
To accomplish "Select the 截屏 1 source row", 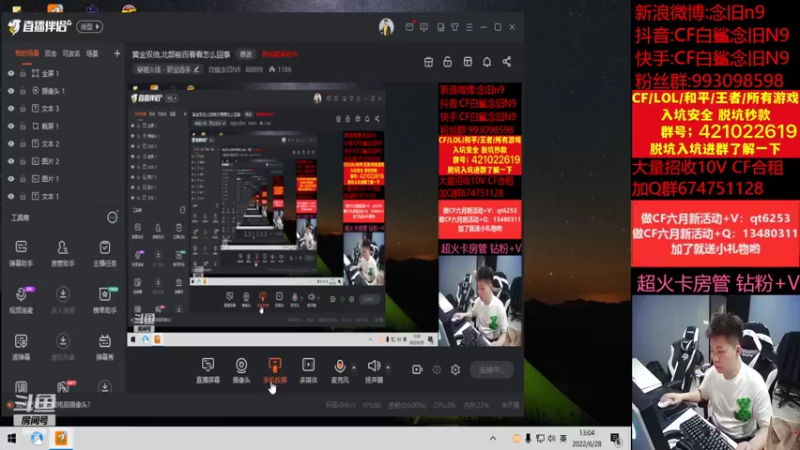I will [63, 126].
